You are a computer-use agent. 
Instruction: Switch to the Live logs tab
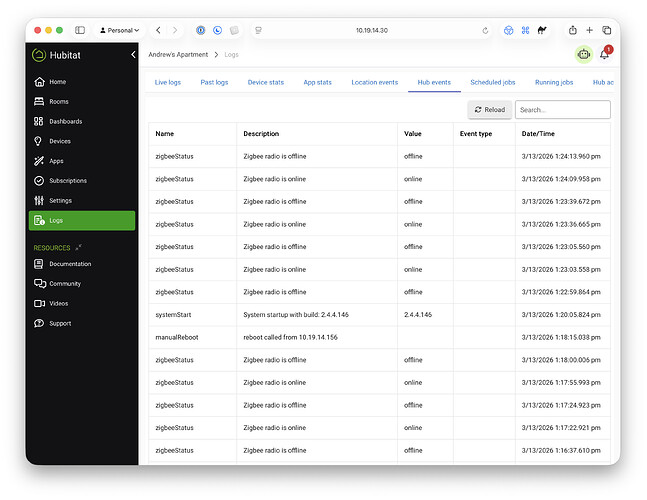click(x=168, y=82)
